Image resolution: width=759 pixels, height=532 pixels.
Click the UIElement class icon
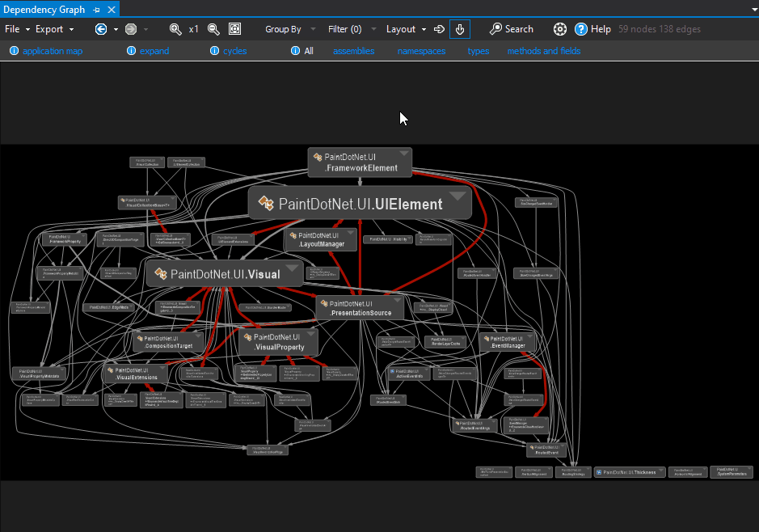coord(266,203)
